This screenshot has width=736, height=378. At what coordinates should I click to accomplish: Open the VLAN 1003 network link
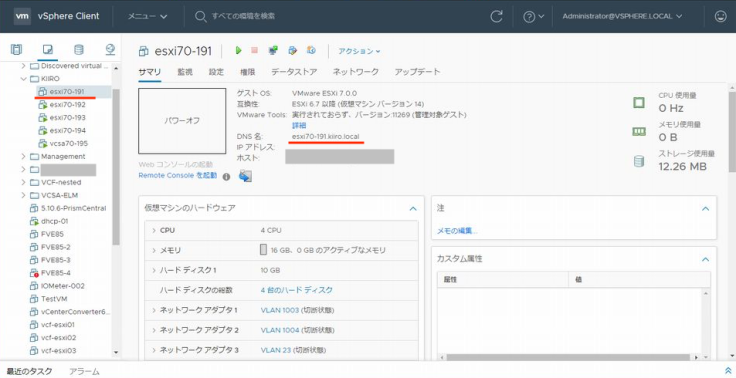tap(280, 310)
